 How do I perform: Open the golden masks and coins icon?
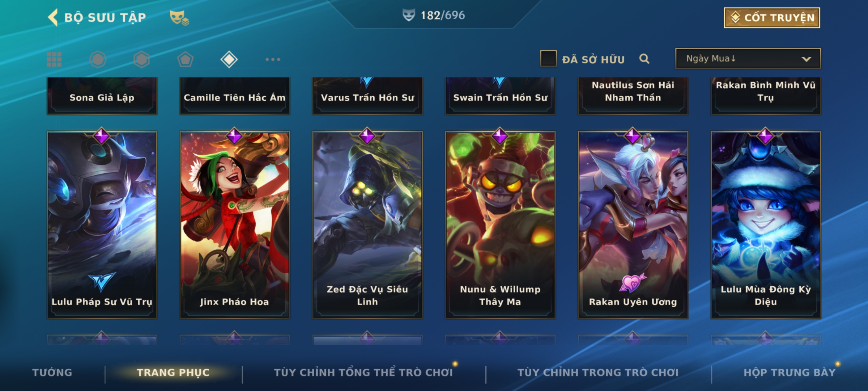point(179,17)
